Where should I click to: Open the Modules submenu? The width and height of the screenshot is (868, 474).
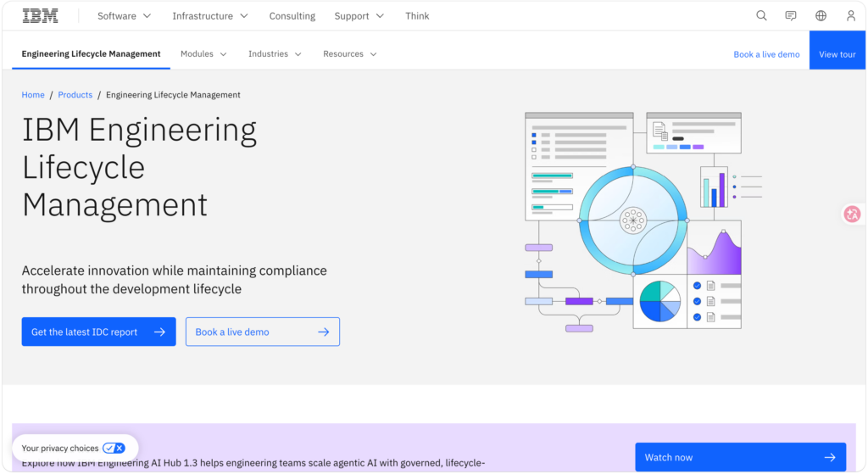tap(203, 53)
